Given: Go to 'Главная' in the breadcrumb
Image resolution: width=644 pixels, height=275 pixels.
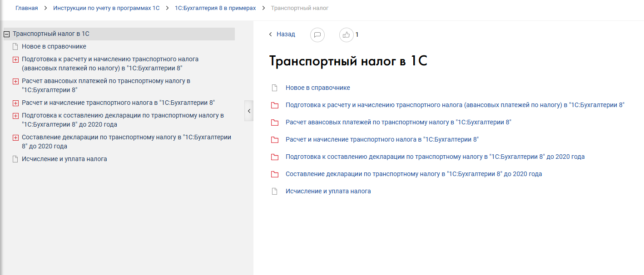Looking at the screenshot, I should coord(26,8).
